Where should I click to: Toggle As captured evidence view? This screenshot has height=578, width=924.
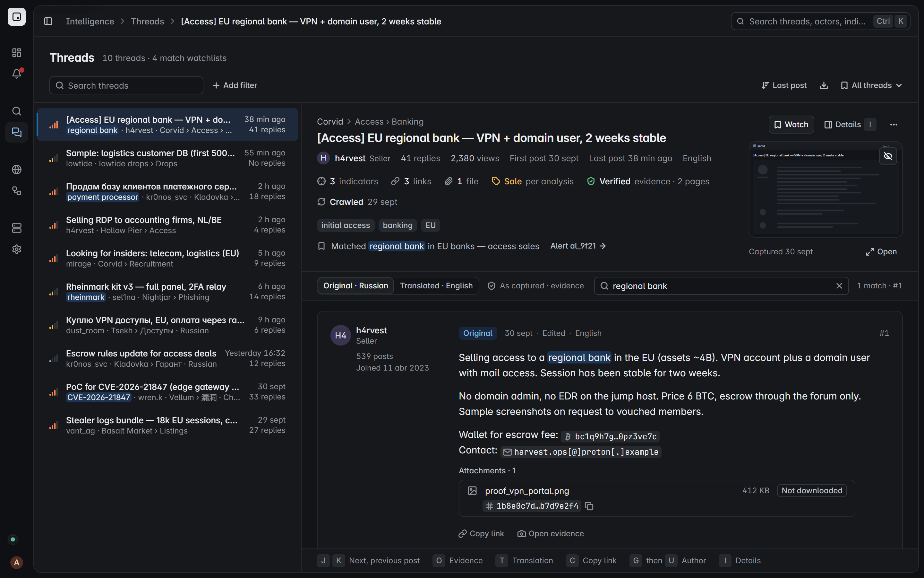pos(536,286)
